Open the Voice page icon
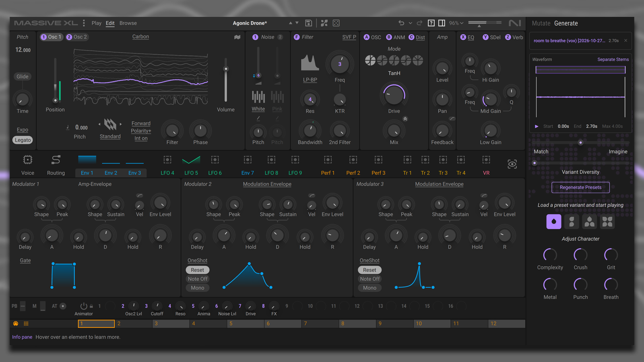The width and height of the screenshot is (644, 362). pyautogui.click(x=28, y=160)
